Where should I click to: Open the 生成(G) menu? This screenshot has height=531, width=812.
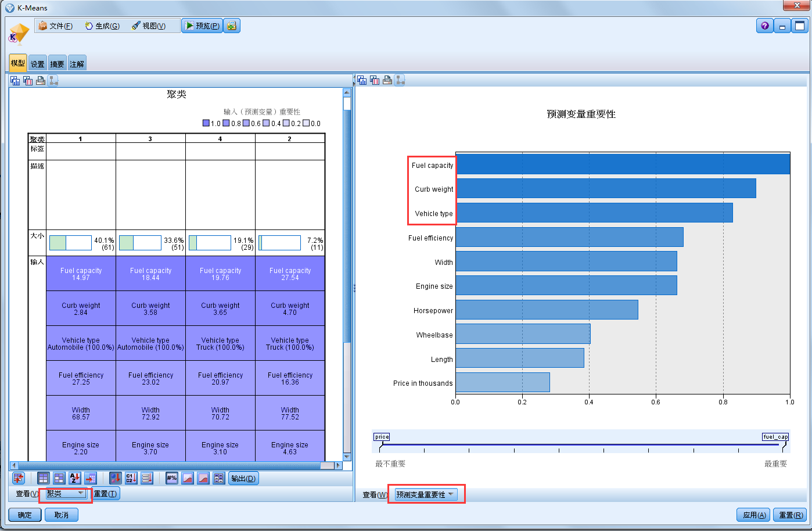click(x=102, y=26)
